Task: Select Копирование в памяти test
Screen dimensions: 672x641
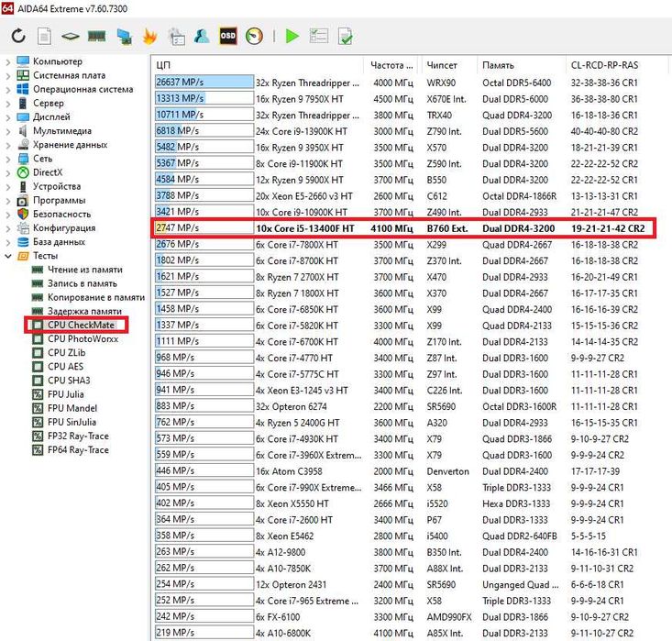Action: tap(96, 297)
